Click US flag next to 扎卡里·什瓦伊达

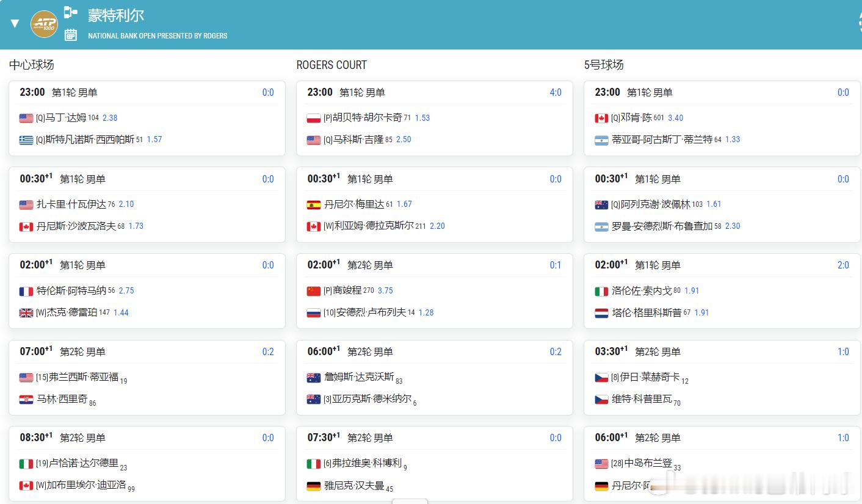click(x=26, y=205)
